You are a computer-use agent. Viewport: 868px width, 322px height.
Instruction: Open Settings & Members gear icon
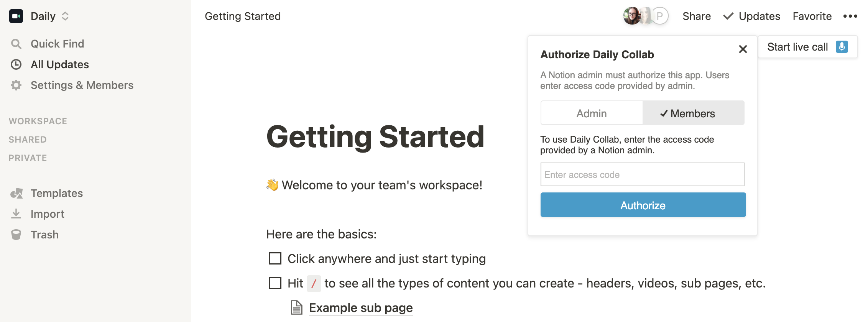16,85
